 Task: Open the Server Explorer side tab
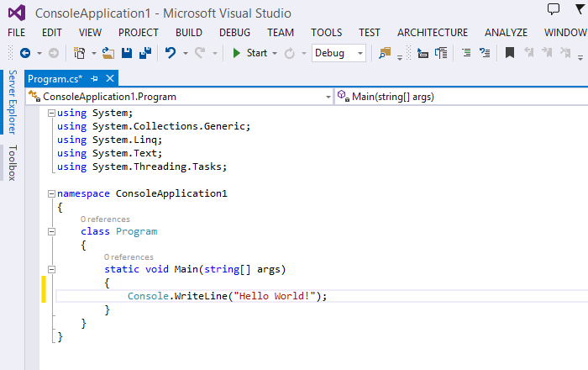pyautogui.click(x=13, y=103)
